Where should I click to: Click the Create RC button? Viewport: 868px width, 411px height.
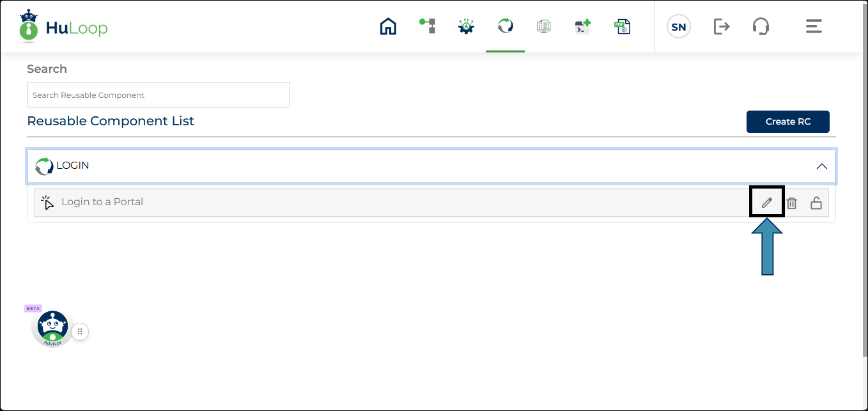point(787,121)
